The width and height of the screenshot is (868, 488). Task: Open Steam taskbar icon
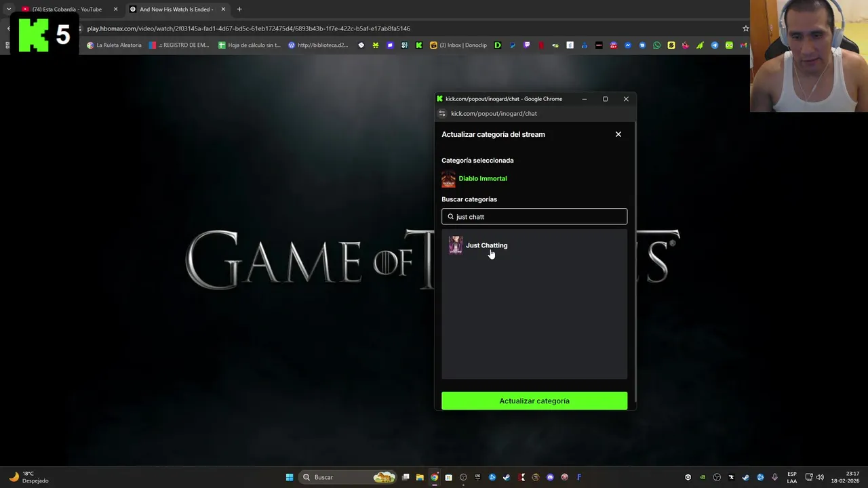[507, 477]
